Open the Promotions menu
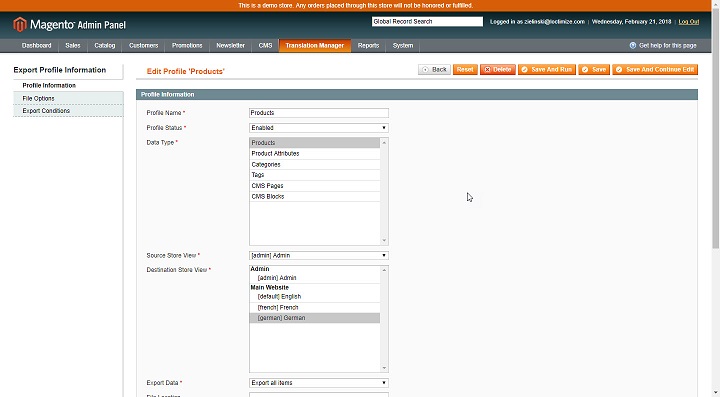The image size is (720, 397). tap(187, 45)
